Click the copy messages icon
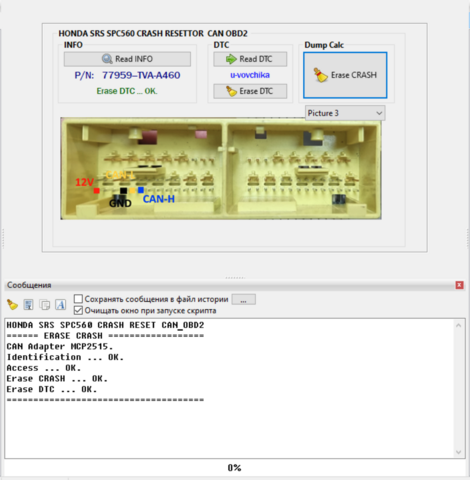 coord(45,304)
